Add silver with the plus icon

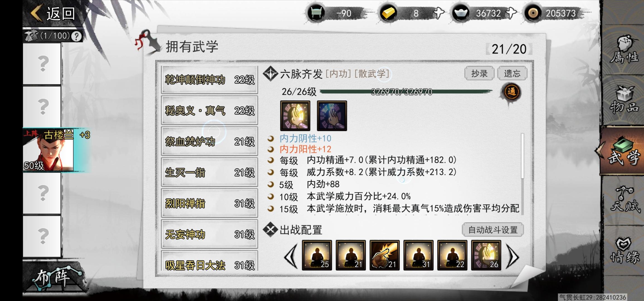tap(511, 13)
